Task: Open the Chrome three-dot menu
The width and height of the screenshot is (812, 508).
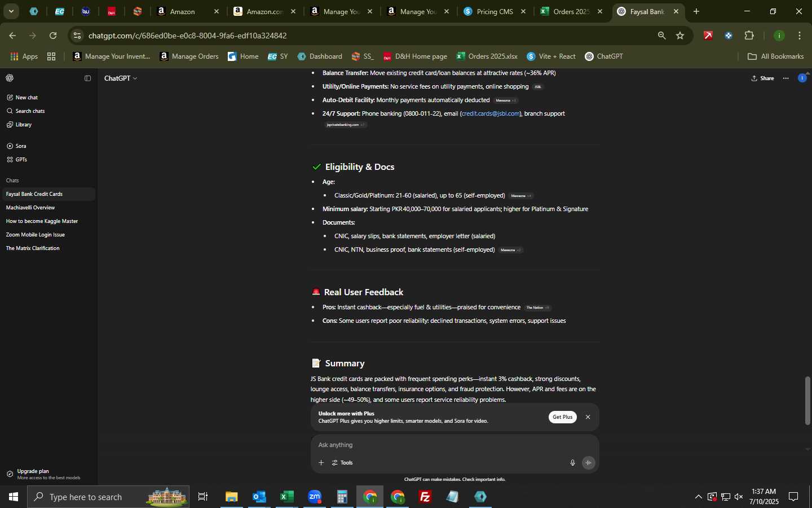Action: pyautogui.click(x=800, y=36)
